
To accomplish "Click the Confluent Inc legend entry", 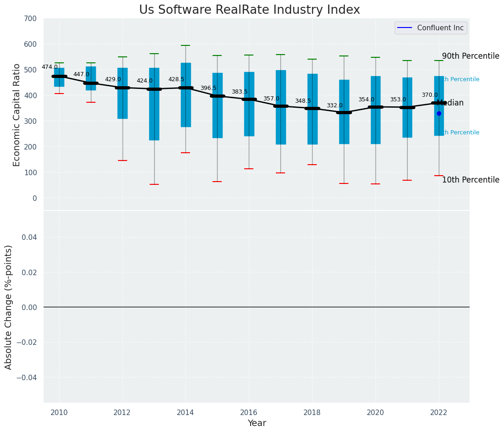I will tap(431, 28).
